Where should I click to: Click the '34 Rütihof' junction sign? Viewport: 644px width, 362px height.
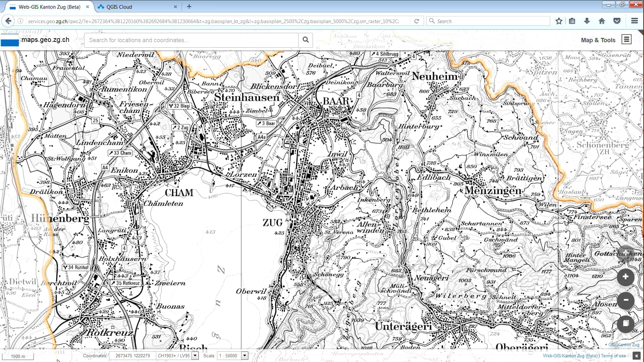(76, 267)
